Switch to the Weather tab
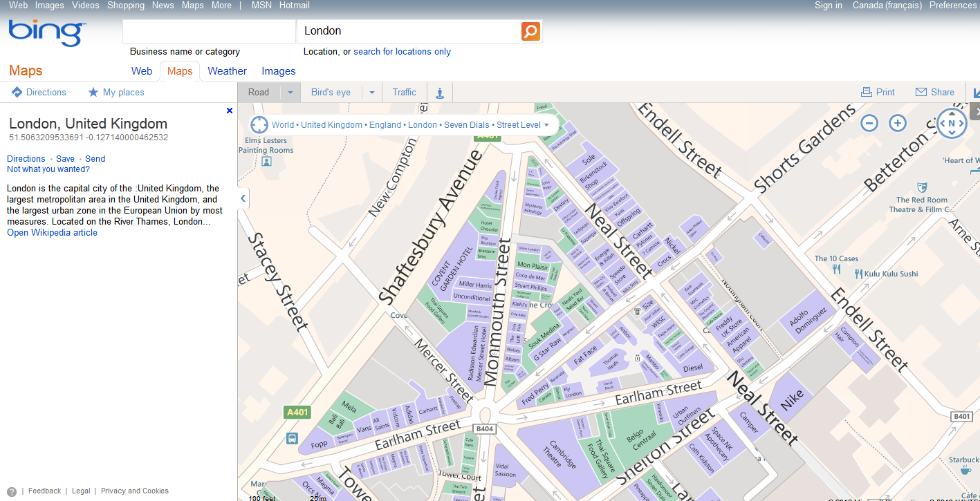The image size is (980, 501). (227, 70)
